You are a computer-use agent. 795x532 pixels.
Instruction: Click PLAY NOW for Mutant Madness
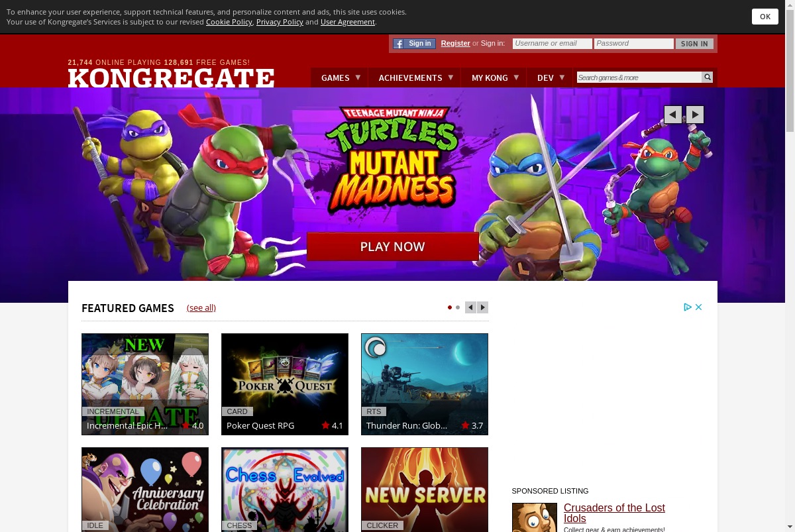[393, 246]
